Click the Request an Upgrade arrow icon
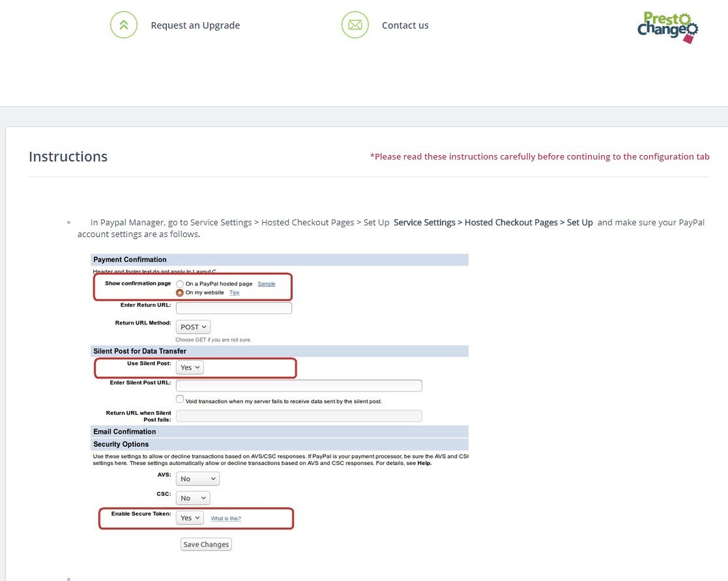 [123, 25]
